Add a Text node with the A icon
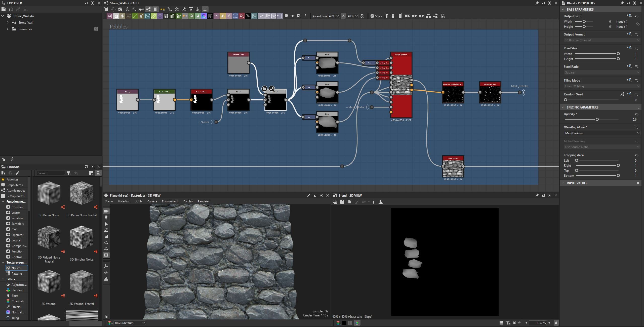644x327 pixels. point(229,16)
